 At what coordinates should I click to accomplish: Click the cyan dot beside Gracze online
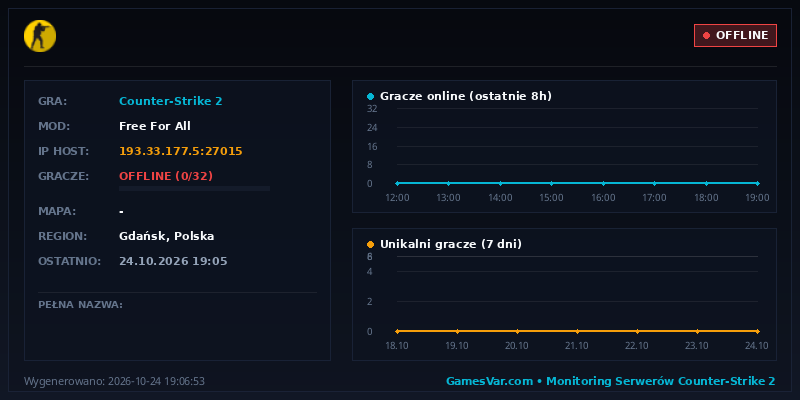click(x=370, y=96)
